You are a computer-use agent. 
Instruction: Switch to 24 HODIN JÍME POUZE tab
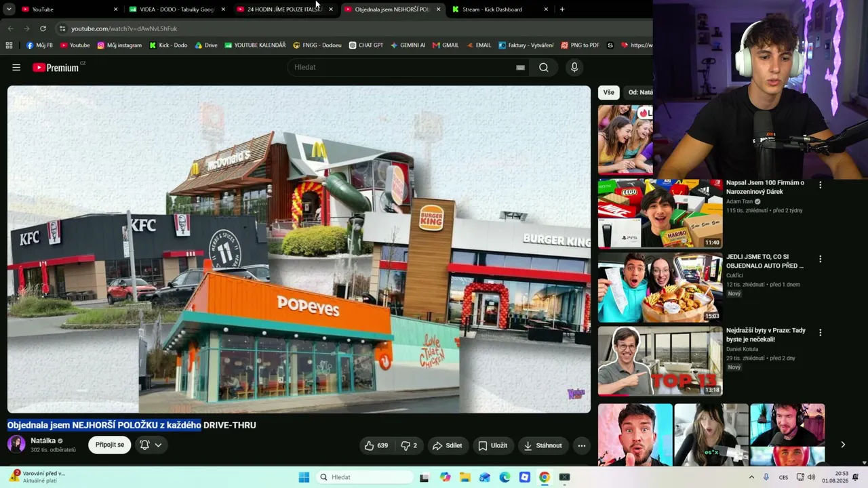tap(284, 9)
